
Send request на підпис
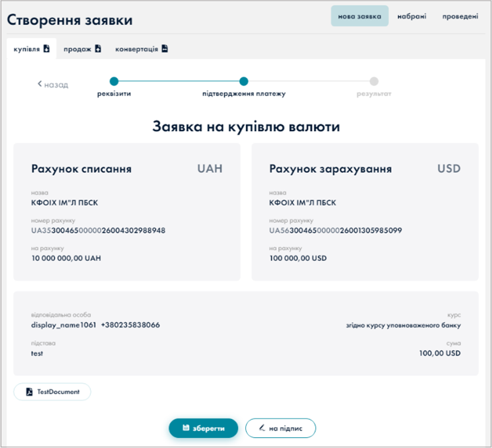(x=280, y=428)
